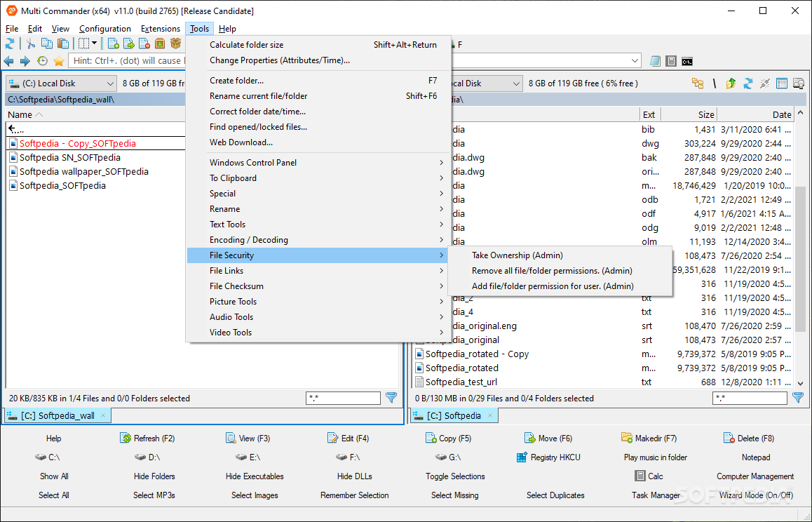Switch to the [C:] Softpedia_wall tab

pos(58,416)
